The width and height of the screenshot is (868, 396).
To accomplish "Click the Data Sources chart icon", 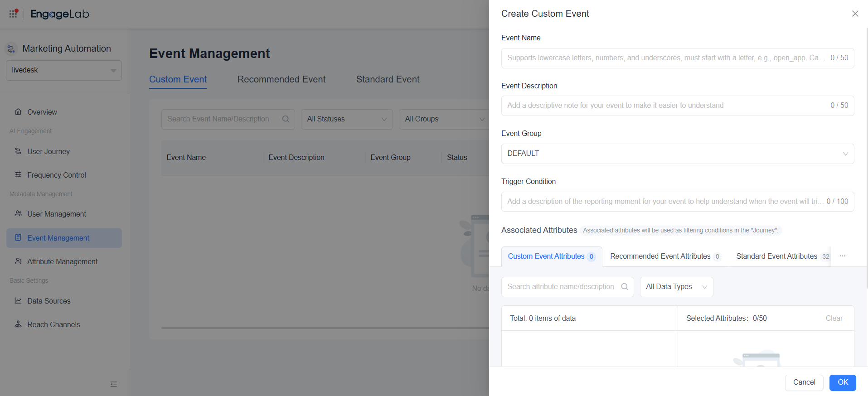I will click(x=18, y=301).
